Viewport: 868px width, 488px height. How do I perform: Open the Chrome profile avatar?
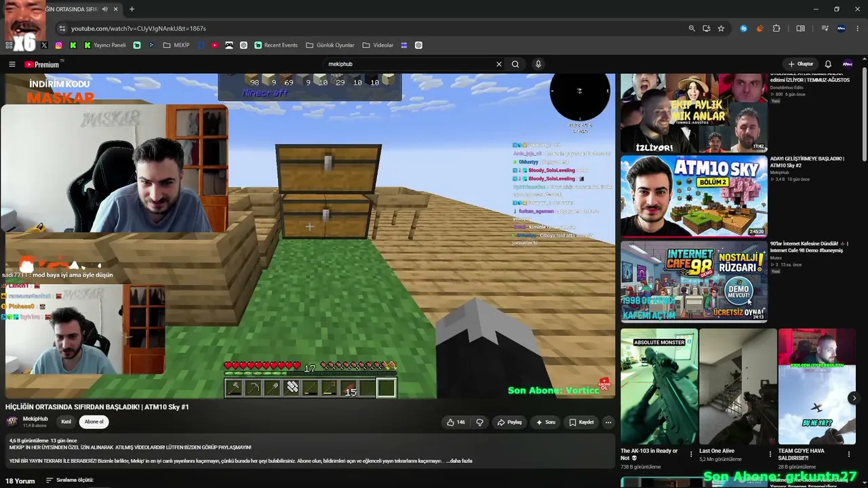point(842,28)
